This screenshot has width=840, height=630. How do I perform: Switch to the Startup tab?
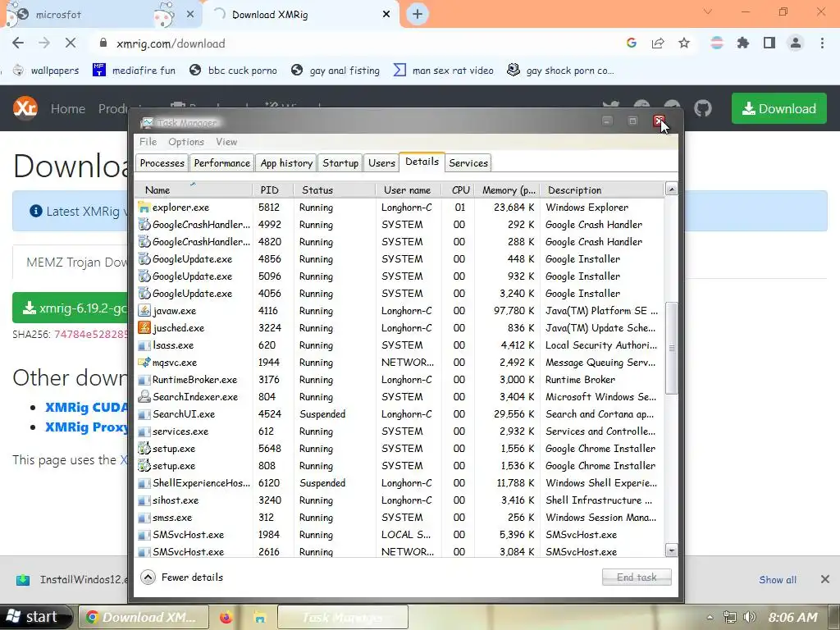click(340, 163)
